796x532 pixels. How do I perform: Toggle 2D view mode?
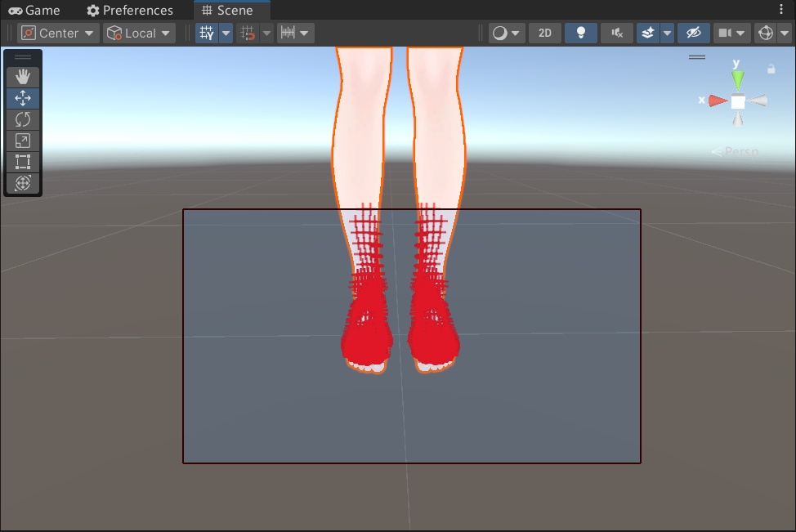pyautogui.click(x=545, y=33)
